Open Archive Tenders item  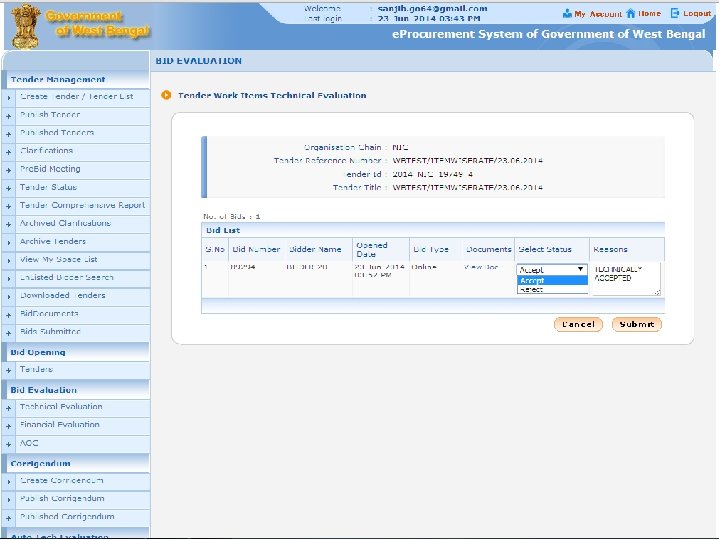[53, 241]
